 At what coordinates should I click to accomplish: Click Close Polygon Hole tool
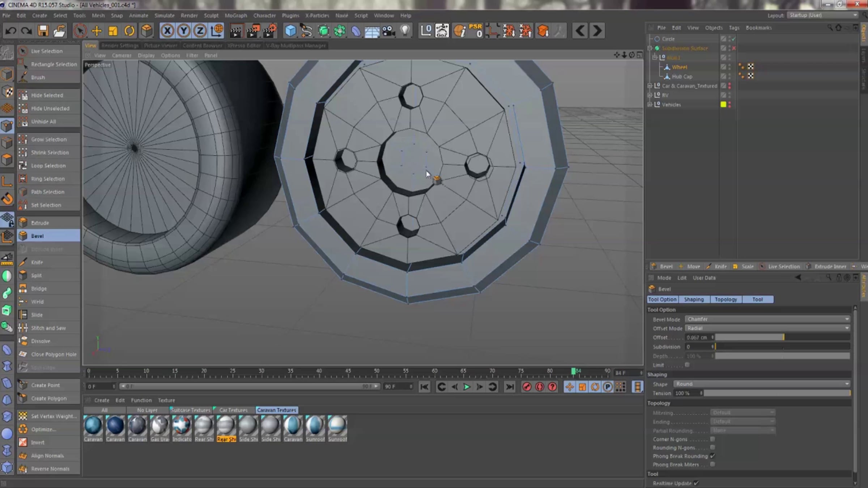coord(48,354)
